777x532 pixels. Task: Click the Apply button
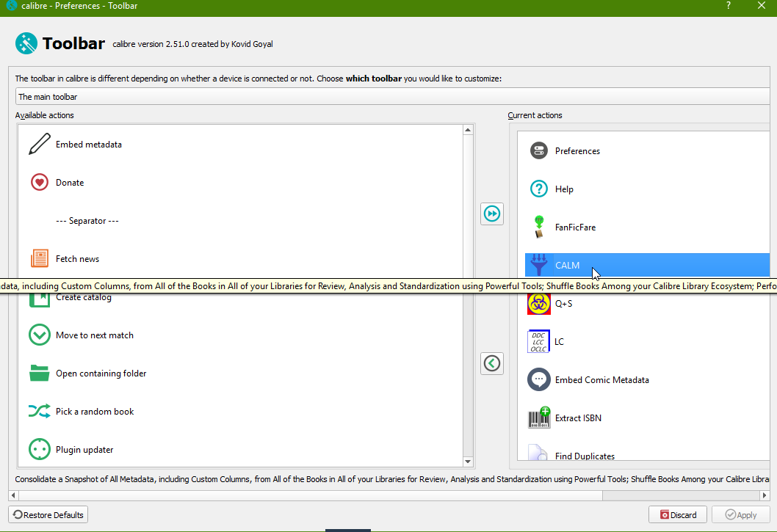tap(740, 514)
